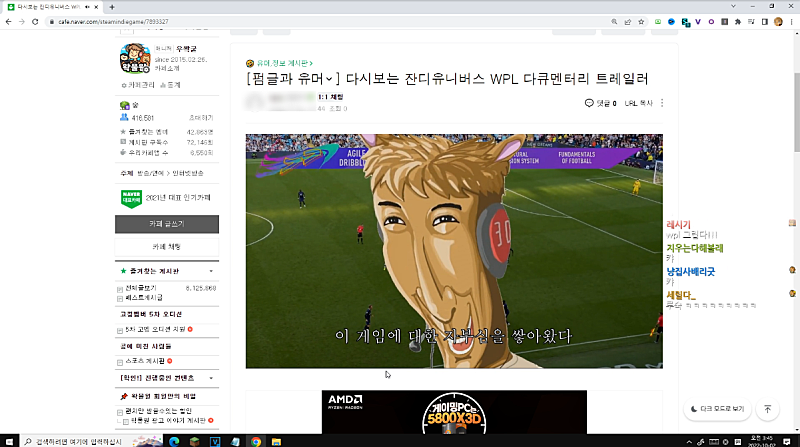Viewport: 800px width, 447px height.
Task: Open the last sub-board with red badge
Action: [168, 421]
